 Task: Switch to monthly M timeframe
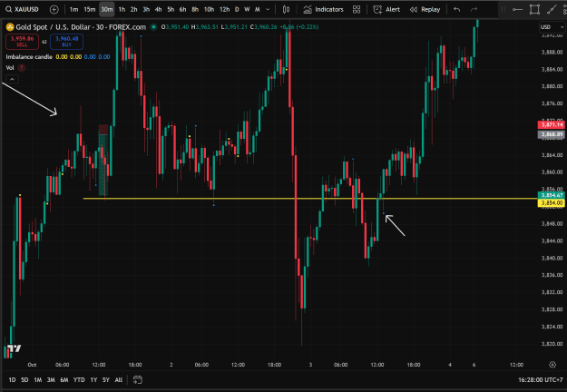pos(258,9)
